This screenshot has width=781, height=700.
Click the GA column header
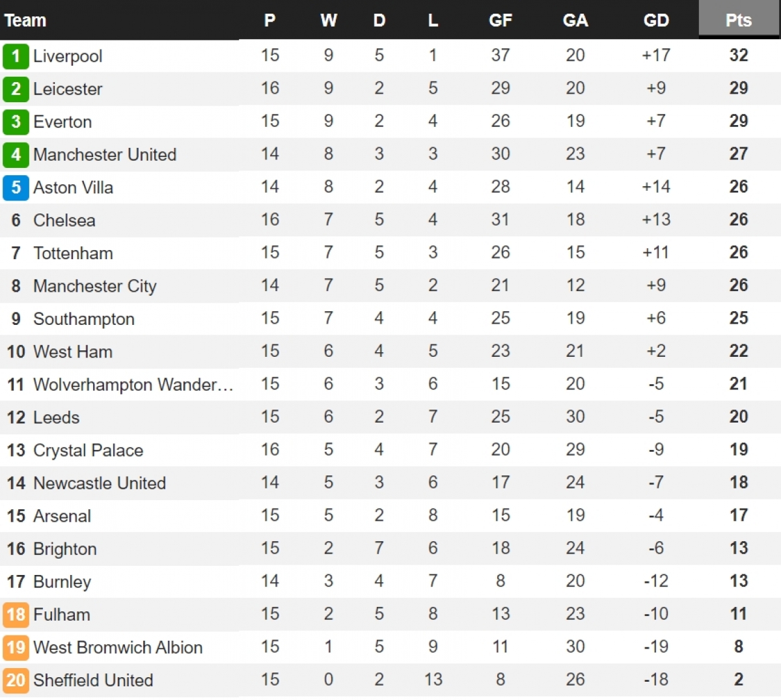[575, 20]
